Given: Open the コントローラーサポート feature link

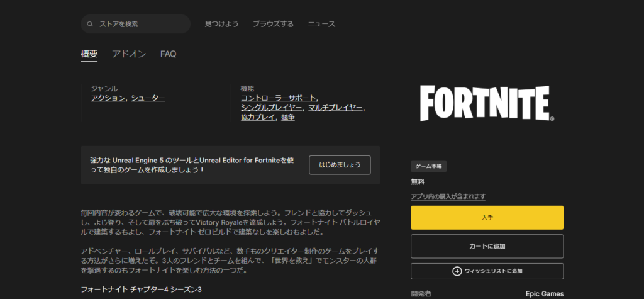Looking at the screenshot, I should tap(278, 98).
